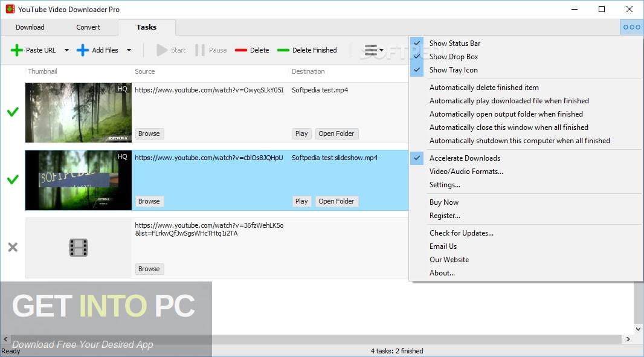Select Check for Updates
The height and width of the screenshot is (357, 644).
click(526, 233)
